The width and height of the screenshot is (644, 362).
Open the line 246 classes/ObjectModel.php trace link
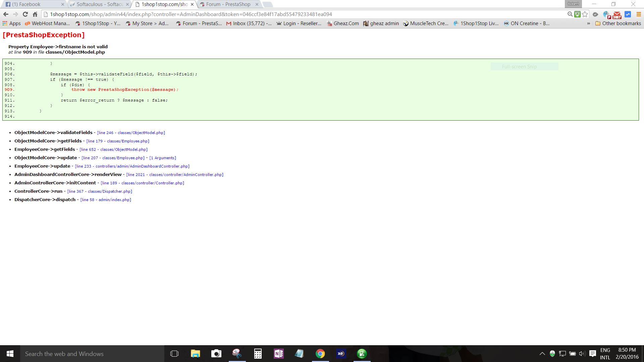point(131,133)
